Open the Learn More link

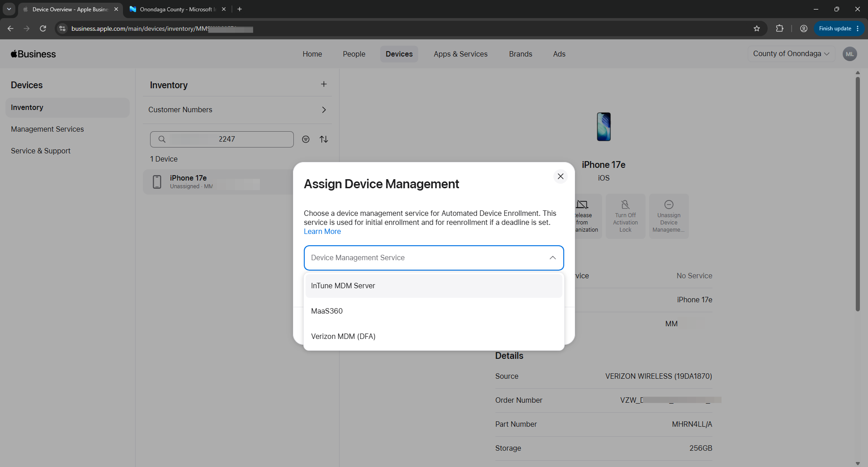[322, 232]
